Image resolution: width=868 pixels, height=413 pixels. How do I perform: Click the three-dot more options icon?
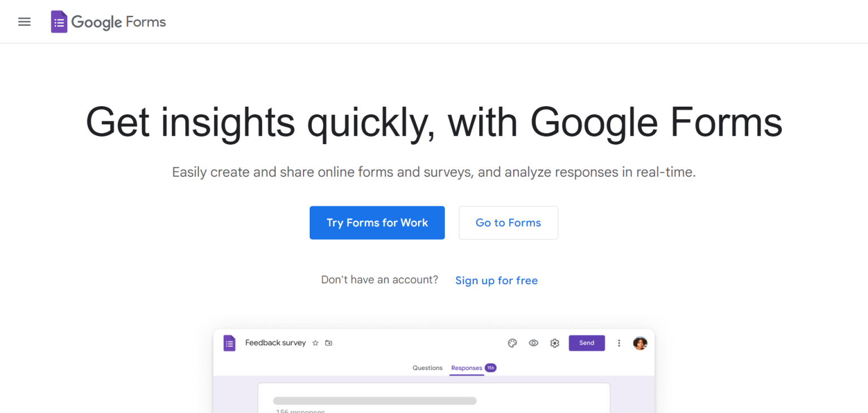pyautogui.click(x=619, y=343)
